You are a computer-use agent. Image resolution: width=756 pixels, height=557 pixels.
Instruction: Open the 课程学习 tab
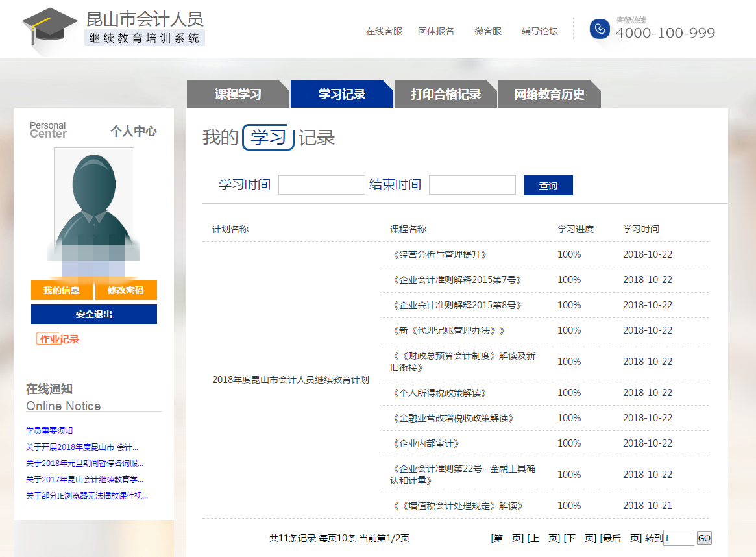click(x=238, y=94)
